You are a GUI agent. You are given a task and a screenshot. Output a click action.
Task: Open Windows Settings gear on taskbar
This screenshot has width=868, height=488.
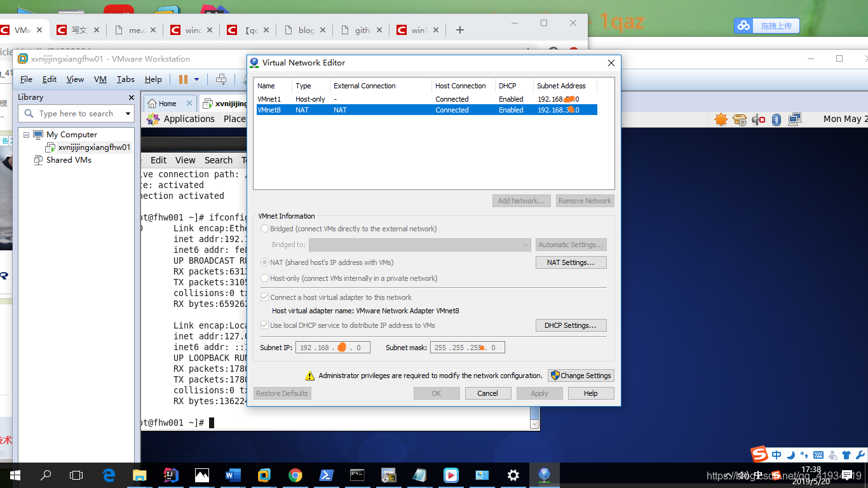[513, 475]
